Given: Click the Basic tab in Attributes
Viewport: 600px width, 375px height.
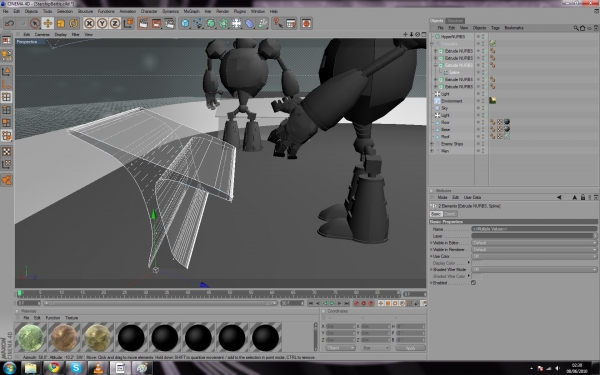Looking at the screenshot, I should (435, 214).
